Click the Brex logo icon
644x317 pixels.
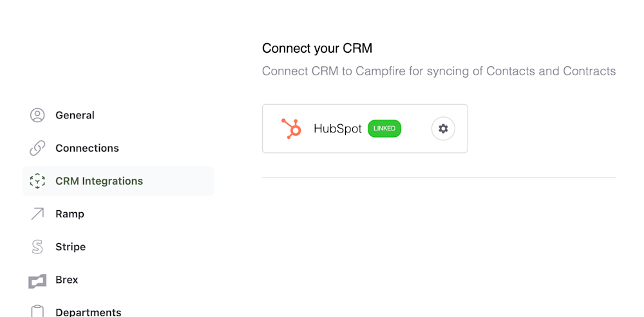(37, 281)
